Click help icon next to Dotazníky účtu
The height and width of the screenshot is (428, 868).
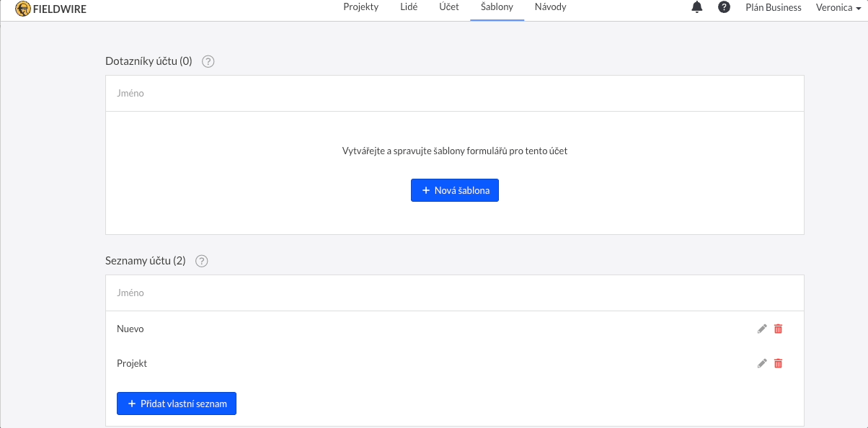(x=208, y=61)
